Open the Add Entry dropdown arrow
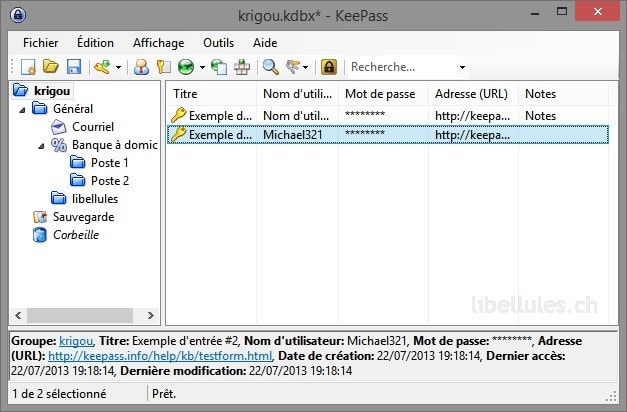Screen dimensions: 627x412 tap(118, 67)
